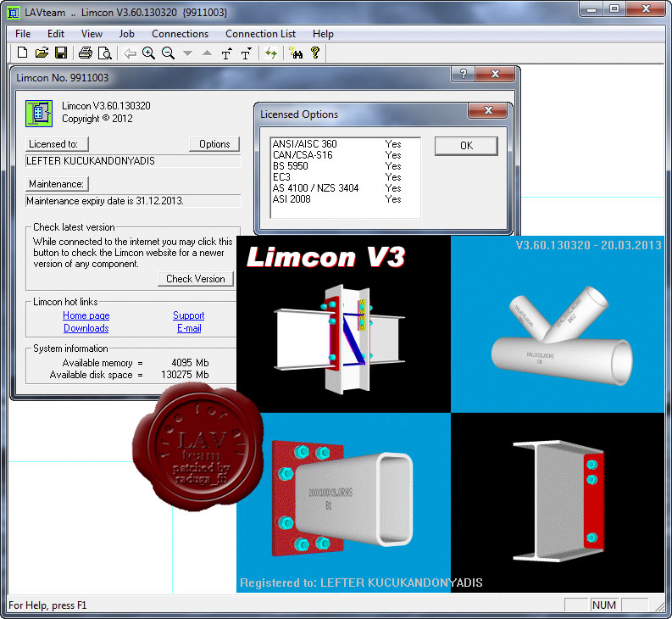Increase text size with T up-arrow icon
Viewport: 672px width, 619px height.
(x=227, y=53)
